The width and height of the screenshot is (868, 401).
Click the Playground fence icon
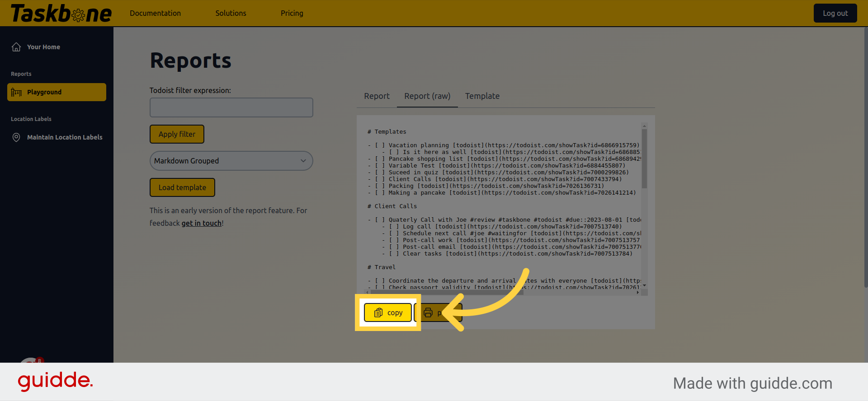[x=16, y=92]
